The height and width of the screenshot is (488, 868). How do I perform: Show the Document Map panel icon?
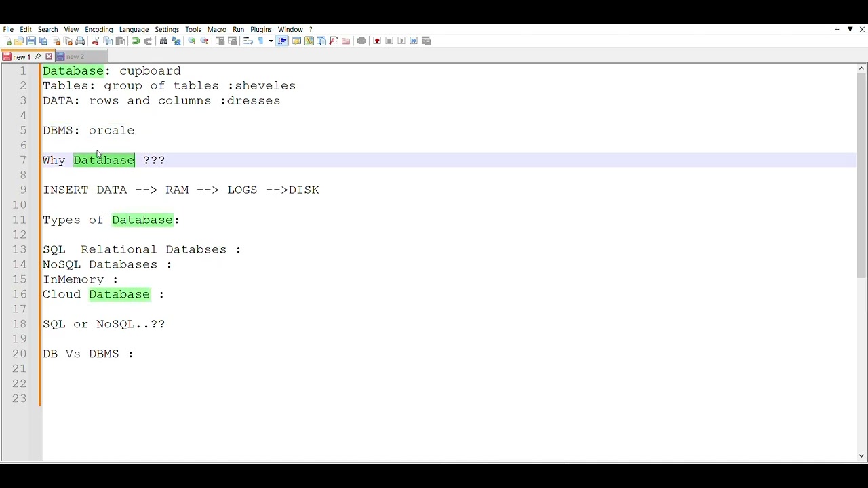pos(309,41)
